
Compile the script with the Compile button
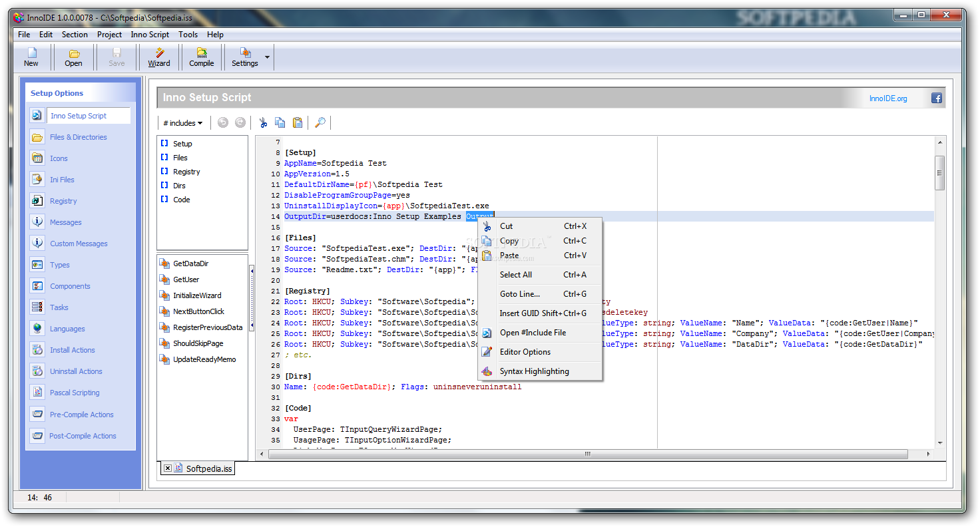coord(201,57)
